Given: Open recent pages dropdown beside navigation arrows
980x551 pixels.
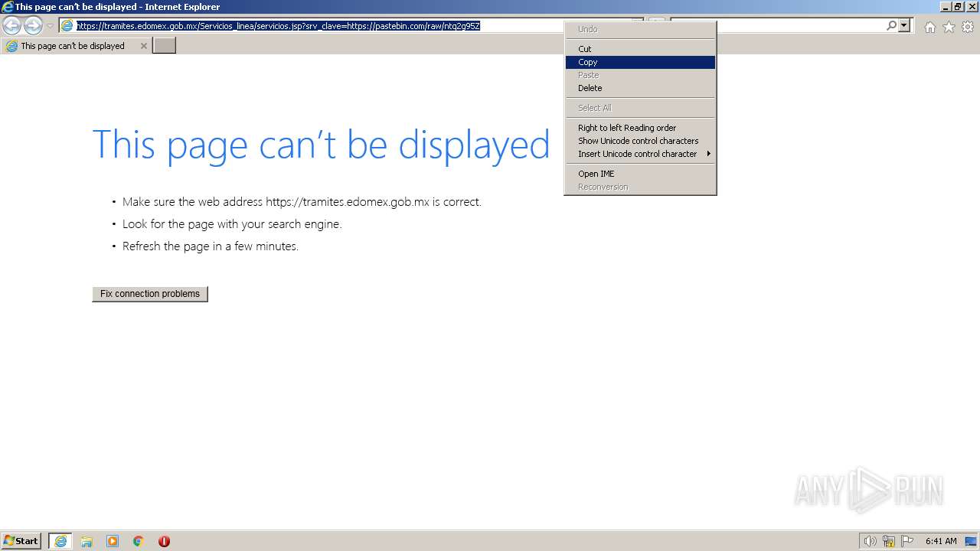Looking at the screenshot, I should [50, 26].
